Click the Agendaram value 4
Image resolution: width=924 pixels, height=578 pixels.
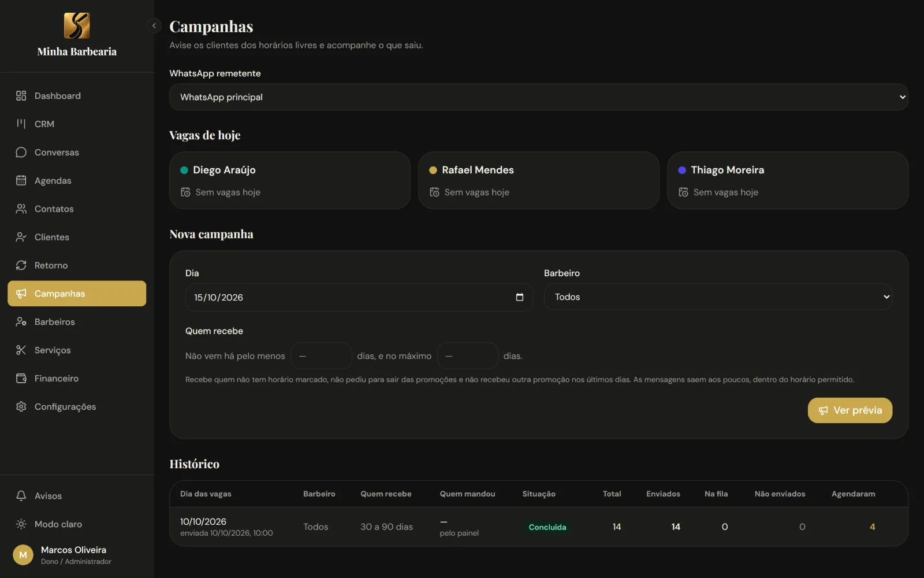pyautogui.click(x=872, y=527)
